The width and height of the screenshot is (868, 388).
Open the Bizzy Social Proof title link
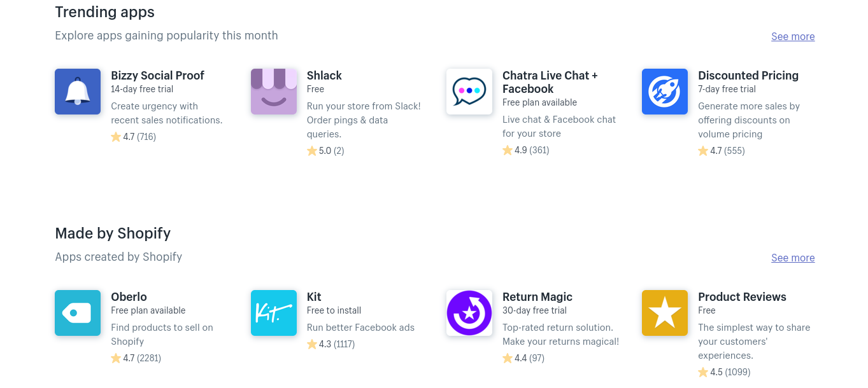(157, 75)
